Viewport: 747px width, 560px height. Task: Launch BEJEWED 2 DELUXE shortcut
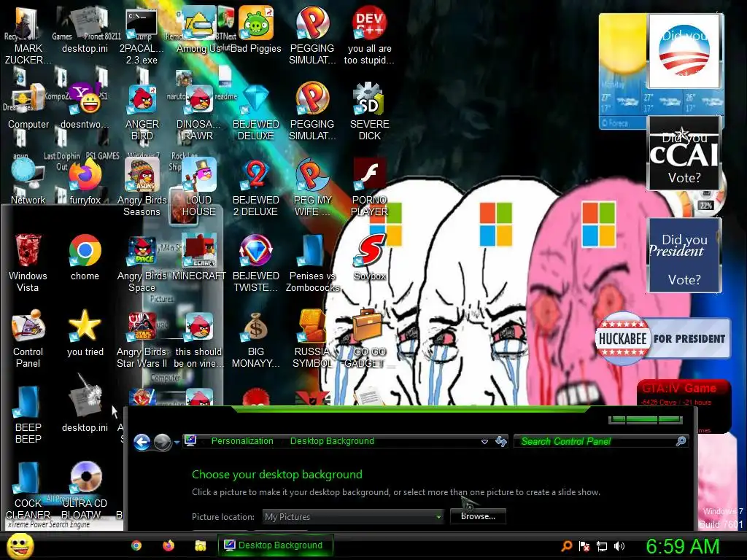(256, 187)
